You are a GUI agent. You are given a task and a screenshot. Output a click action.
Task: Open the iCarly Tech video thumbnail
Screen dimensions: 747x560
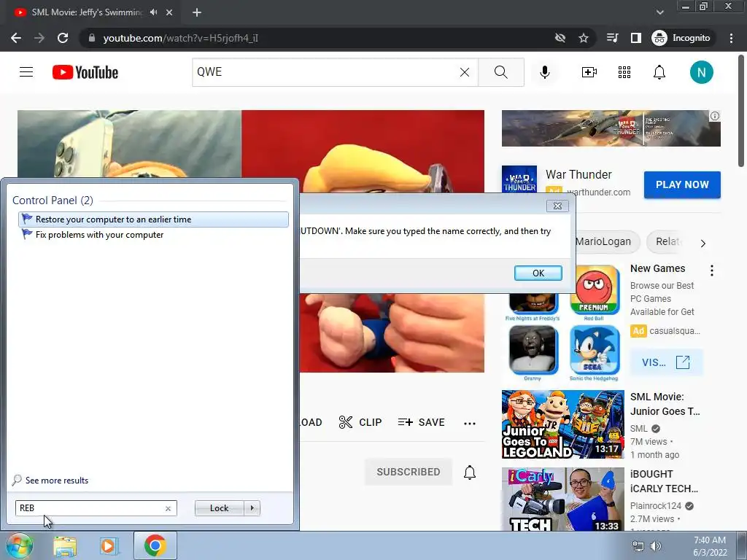click(x=562, y=499)
